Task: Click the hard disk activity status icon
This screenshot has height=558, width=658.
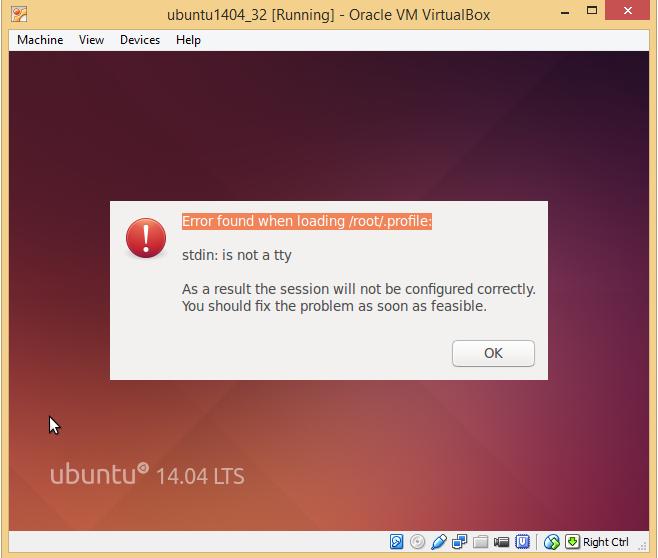Action: tap(396, 542)
